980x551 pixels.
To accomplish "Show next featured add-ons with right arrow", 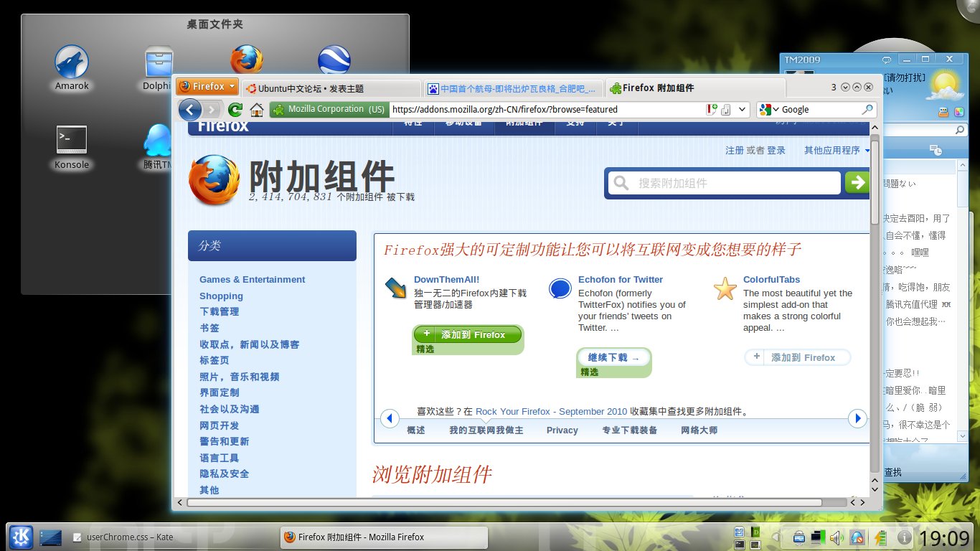I will [857, 418].
